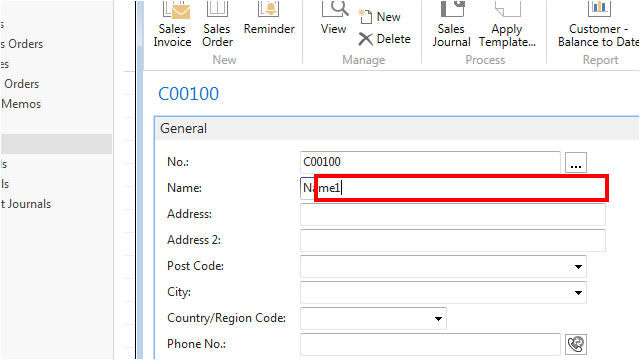Expand the Post Code dropdown arrow
This screenshot has width=640, height=360.
[x=578, y=267]
